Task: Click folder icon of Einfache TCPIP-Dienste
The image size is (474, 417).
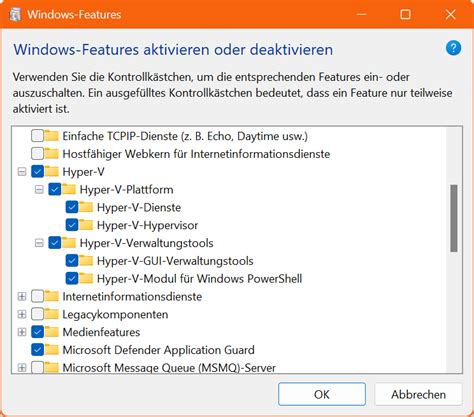Action: coord(52,136)
